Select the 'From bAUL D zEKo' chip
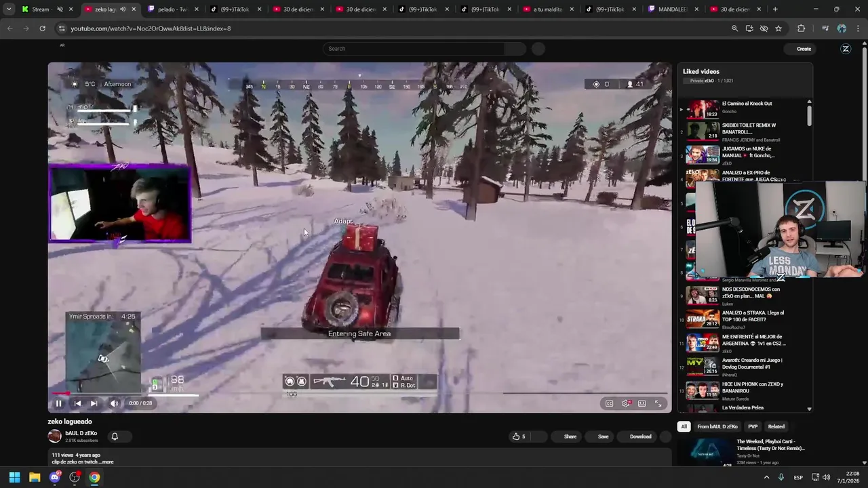868x488 pixels. point(717,426)
